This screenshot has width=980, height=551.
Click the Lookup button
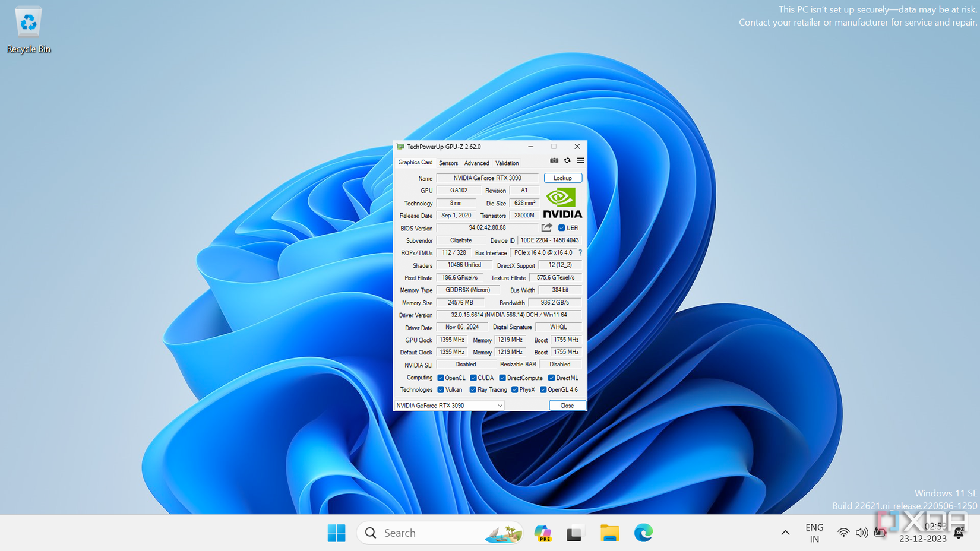click(562, 178)
